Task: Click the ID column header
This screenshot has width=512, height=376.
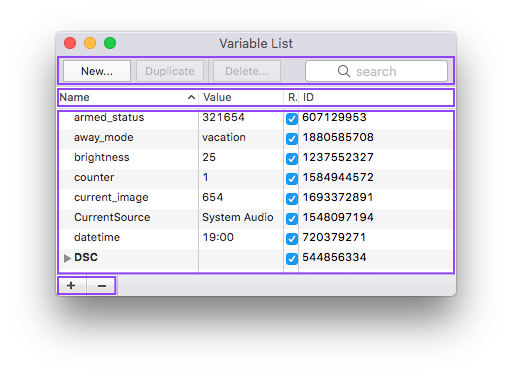Action: pos(376,97)
